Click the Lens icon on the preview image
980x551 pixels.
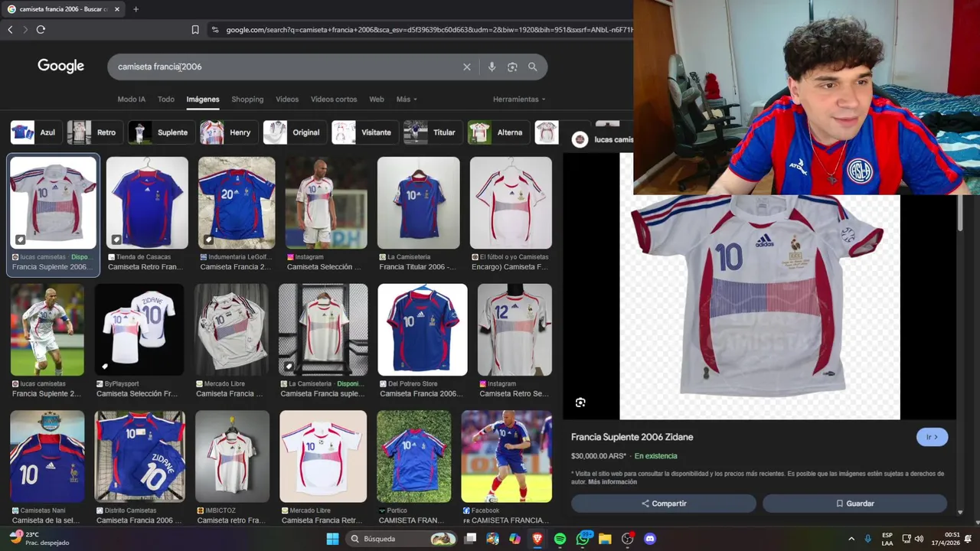(x=580, y=403)
